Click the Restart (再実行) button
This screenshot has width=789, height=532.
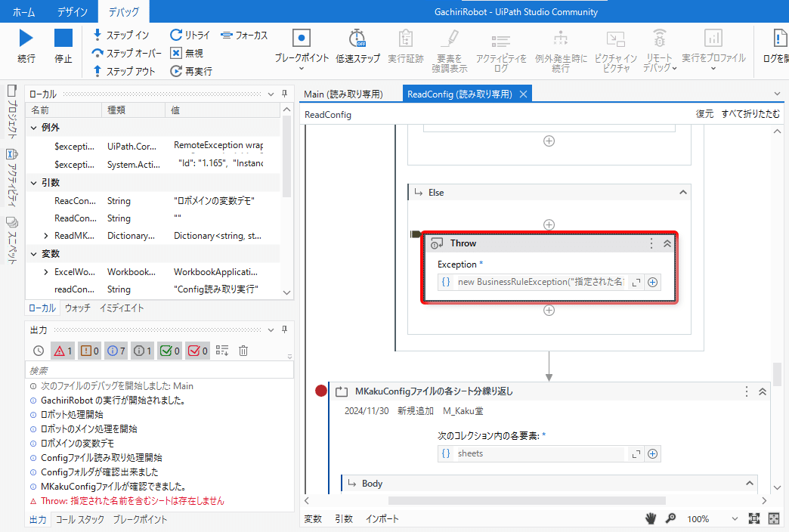coord(191,71)
